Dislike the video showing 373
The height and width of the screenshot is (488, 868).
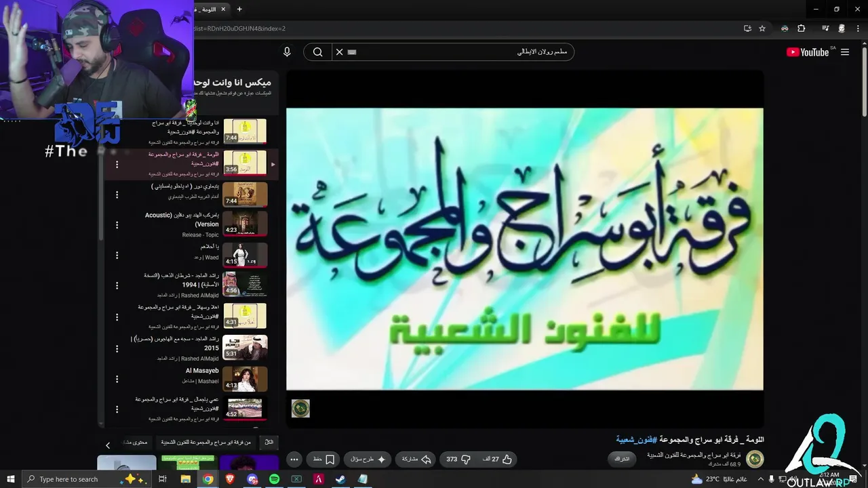click(458, 460)
